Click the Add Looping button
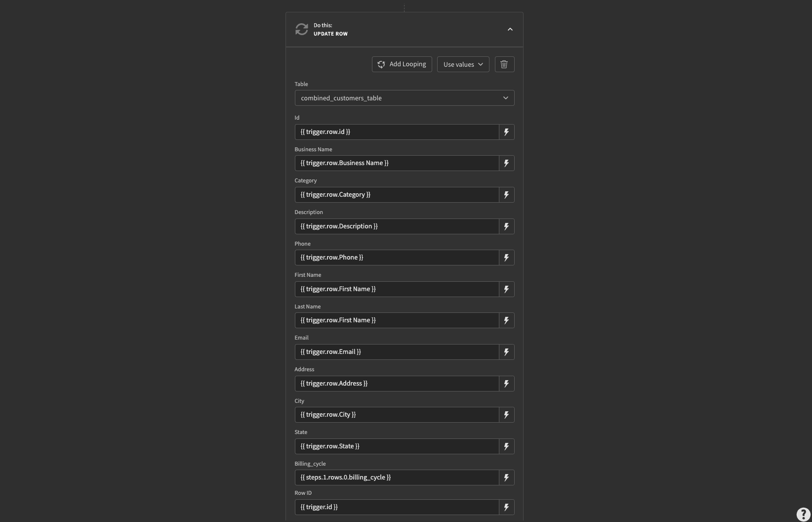 pyautogui.click(x=401, y=64)
